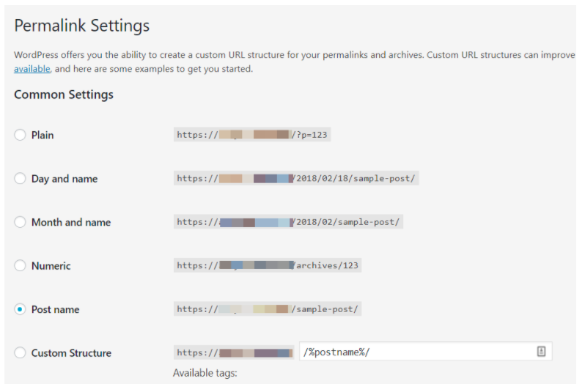Click the Permalink Settings page heading
This screenshot has width=585, height=392.
coord(81,26)
